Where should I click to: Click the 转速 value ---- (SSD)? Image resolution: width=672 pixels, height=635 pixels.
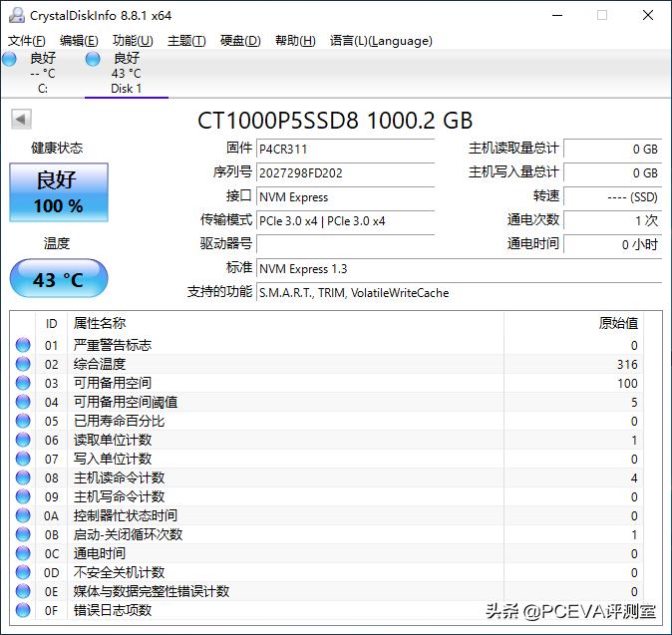tap(613, 197)
